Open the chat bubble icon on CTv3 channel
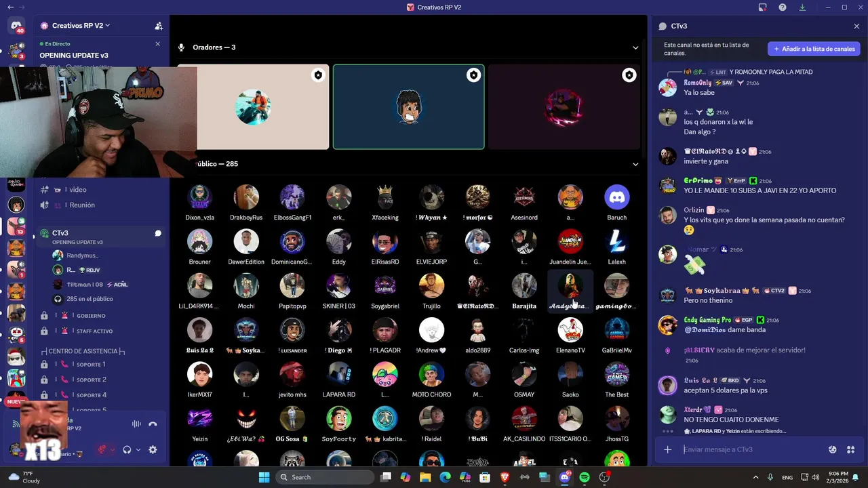Viewport: 868px width, 488px height. click(x=157, y=233)
